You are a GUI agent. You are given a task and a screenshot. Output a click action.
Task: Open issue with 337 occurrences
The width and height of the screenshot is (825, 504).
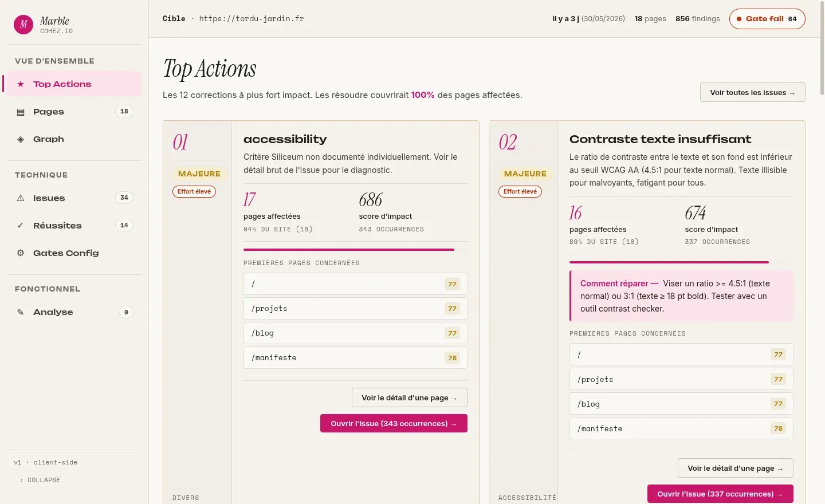click(x=720, y=494)
